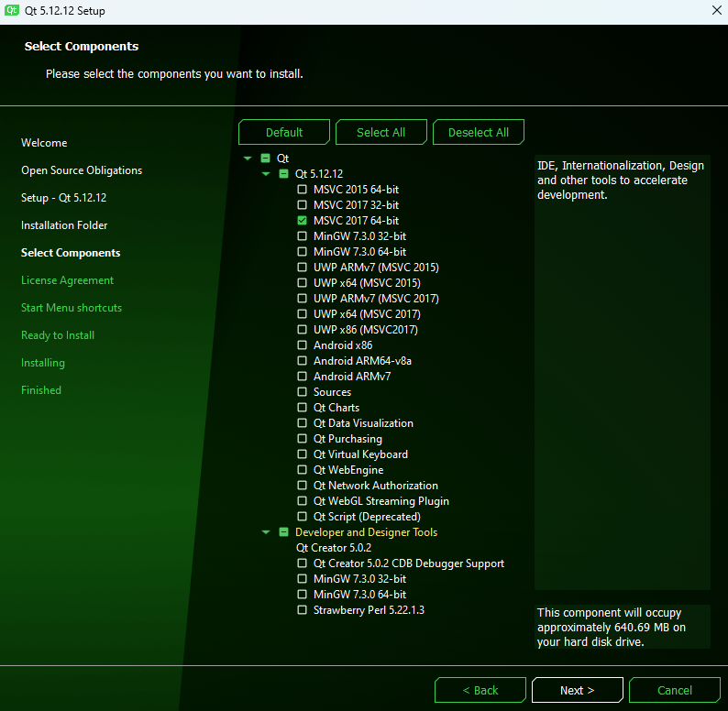This screenshot has height=711, width=728.
Task: Check MSVC 2015 64-bit checkbox
Action: [x=302, y=190]
